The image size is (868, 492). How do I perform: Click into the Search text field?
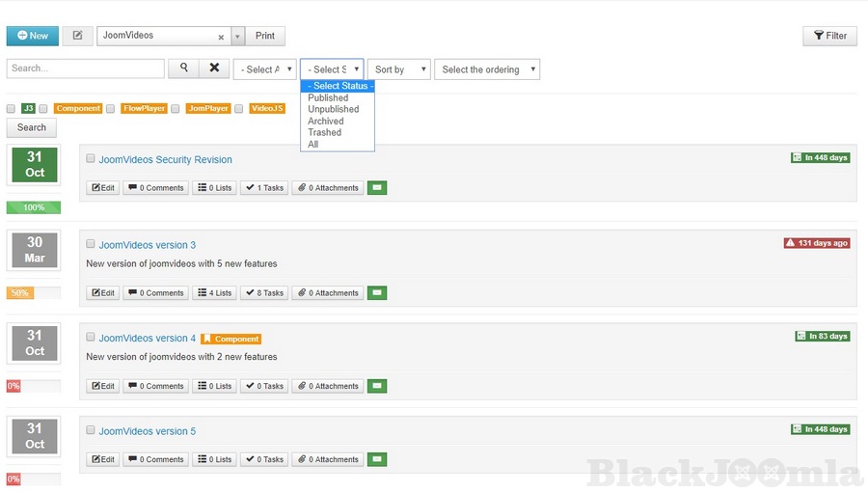click(85, 68)
